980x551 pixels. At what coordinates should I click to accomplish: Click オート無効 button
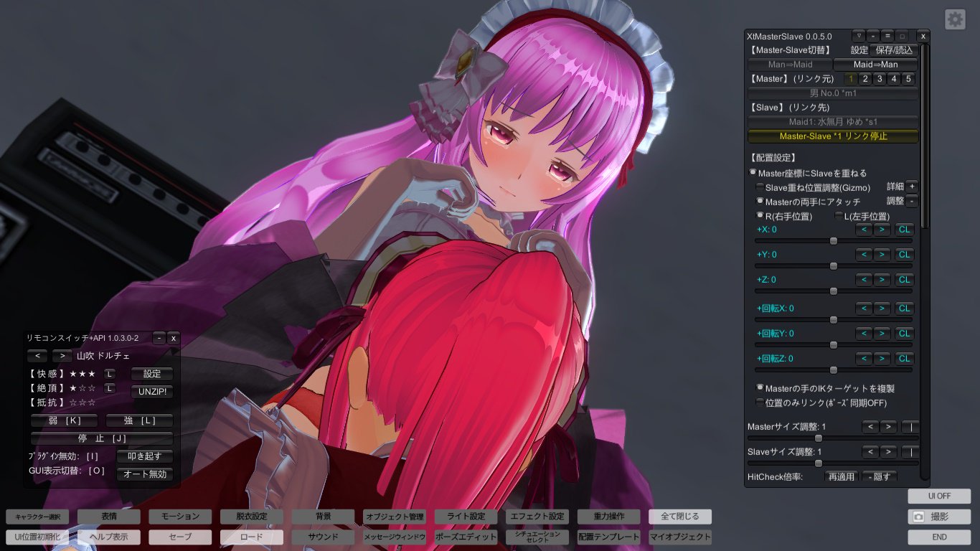pos(145,474)
